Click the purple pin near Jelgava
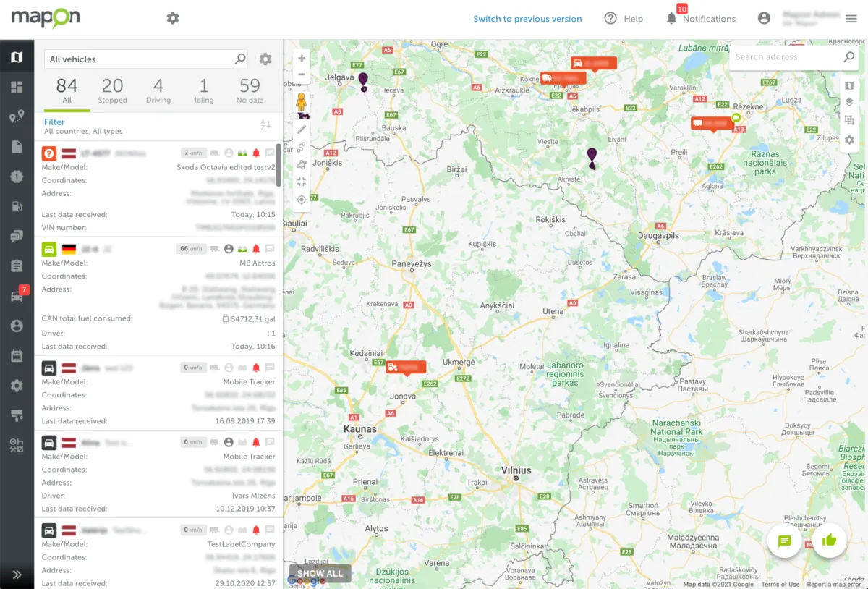 pyautogui.click(x=363, y=81)
